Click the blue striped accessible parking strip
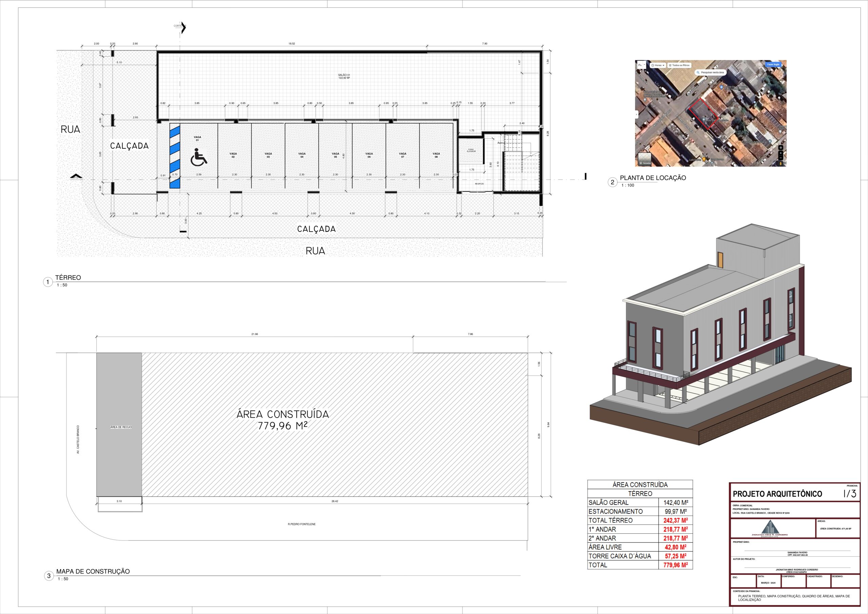 coord(175,156)
